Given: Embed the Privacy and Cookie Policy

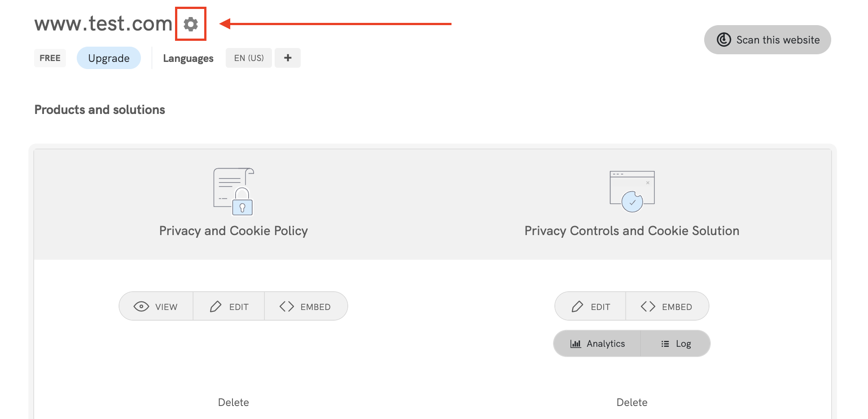Looking at the screenshot, I should [x=306, y=306].
